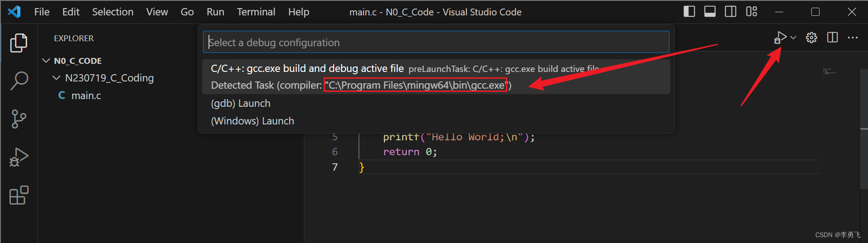Toggle the secondary side bar layout icon
Viewport: 868px width, 243px height.
[x=731, y=11]
